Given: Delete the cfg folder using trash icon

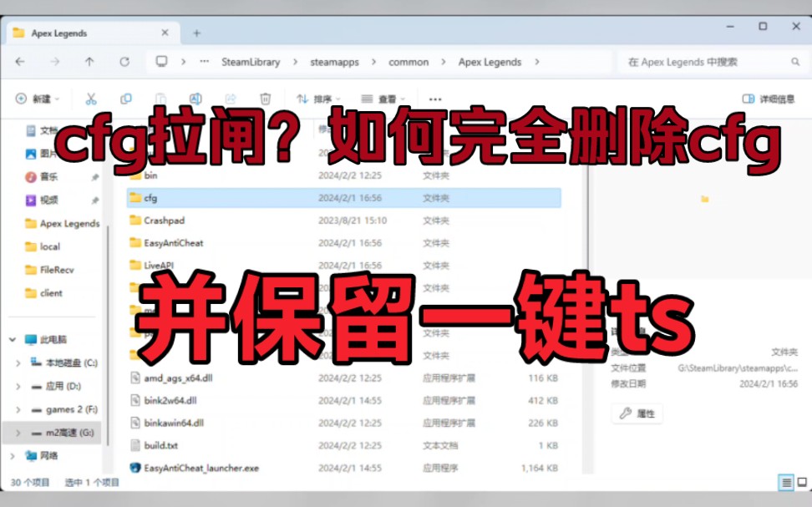Looking at the screenshot, I should (266, 99).
